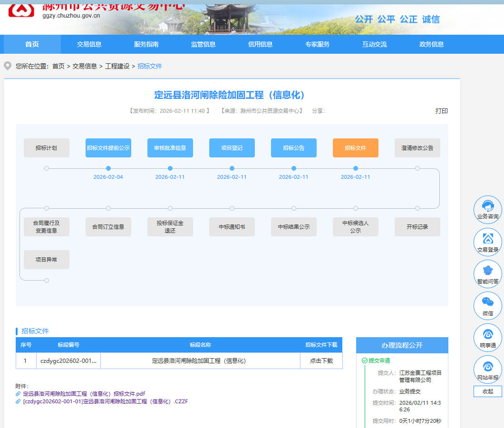Open the 交易信息 navigation menu
The image size is (504, 428).
(89, 44)
